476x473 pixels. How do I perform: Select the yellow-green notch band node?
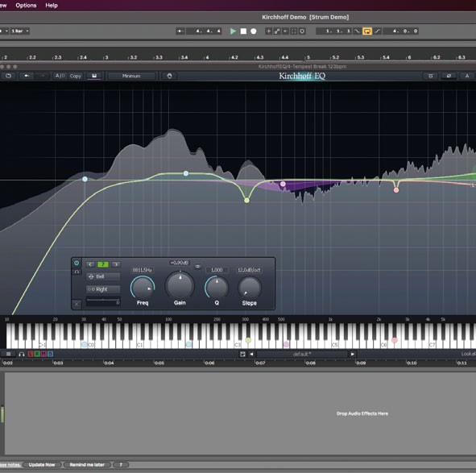[x=246, y=201]
